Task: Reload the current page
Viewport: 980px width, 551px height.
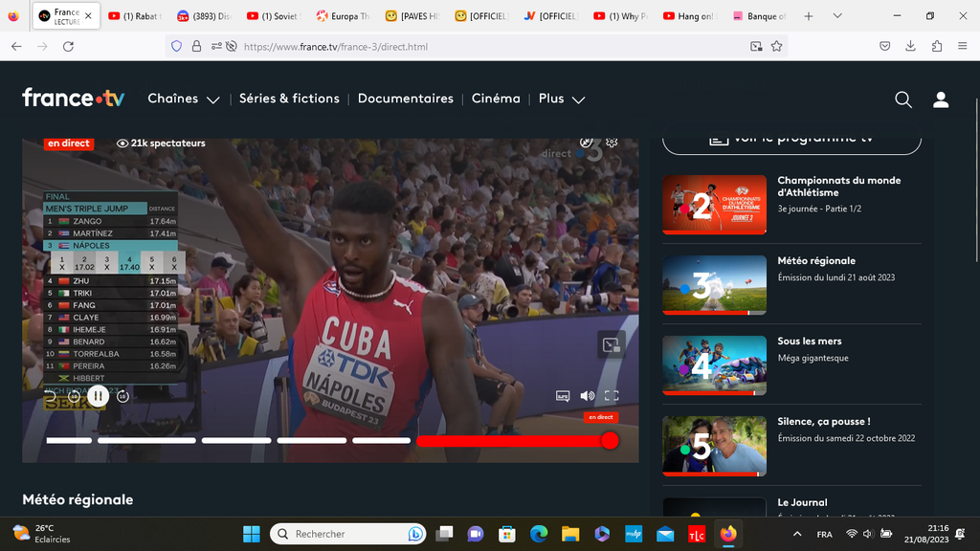Action: pos(68,46)
